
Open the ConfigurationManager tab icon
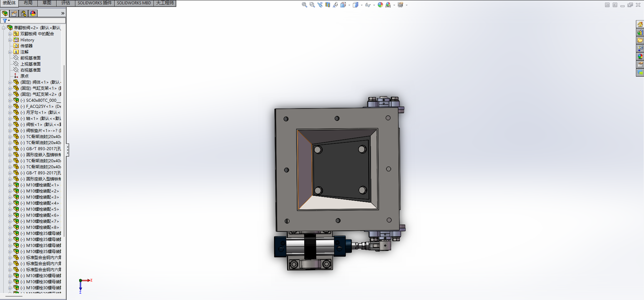click(x=23, y=13)
